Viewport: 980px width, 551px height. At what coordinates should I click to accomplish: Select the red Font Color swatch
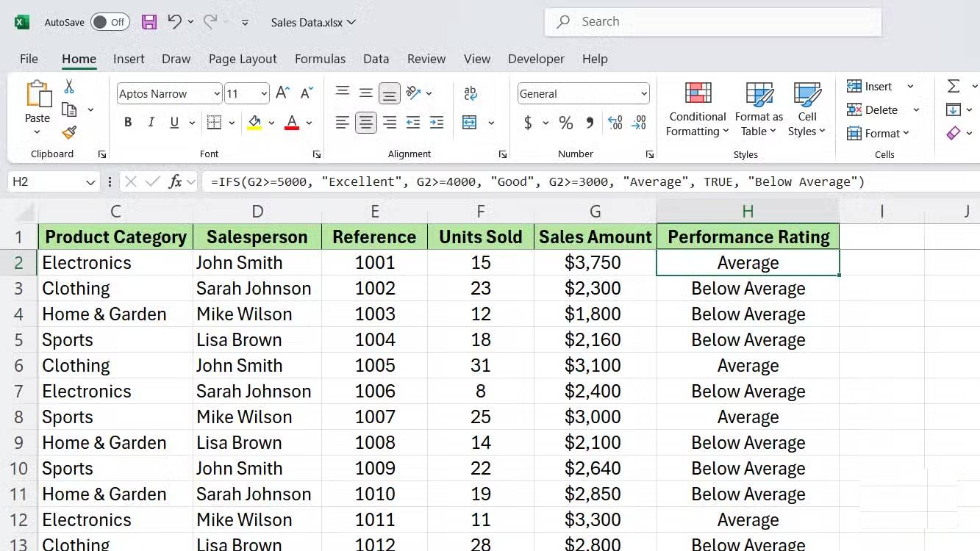coord(292,122)
